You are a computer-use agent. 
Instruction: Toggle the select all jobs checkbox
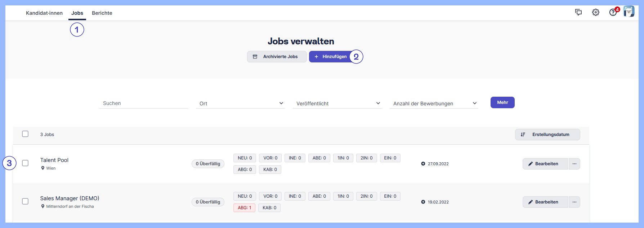pos(25,134)
